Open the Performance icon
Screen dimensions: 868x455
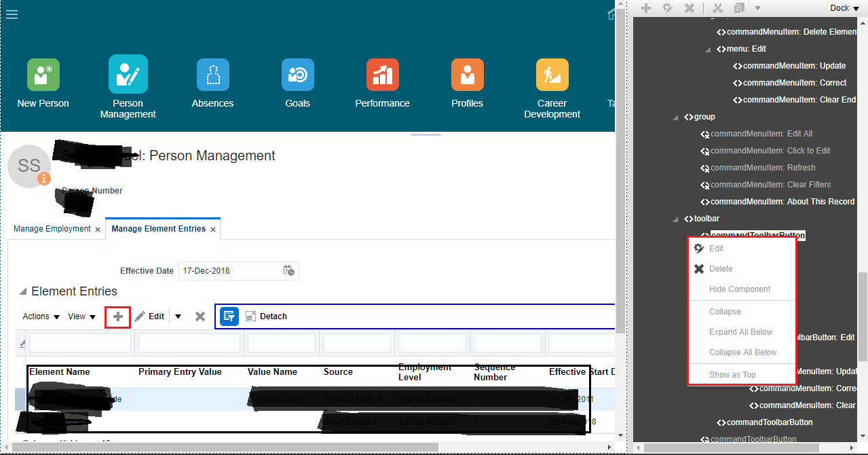point(382,75)
